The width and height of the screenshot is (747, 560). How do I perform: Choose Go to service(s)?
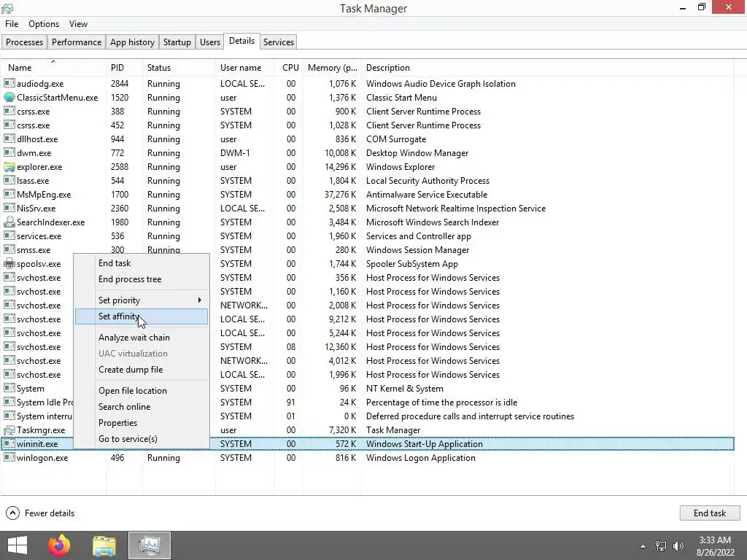click(142, 439)
